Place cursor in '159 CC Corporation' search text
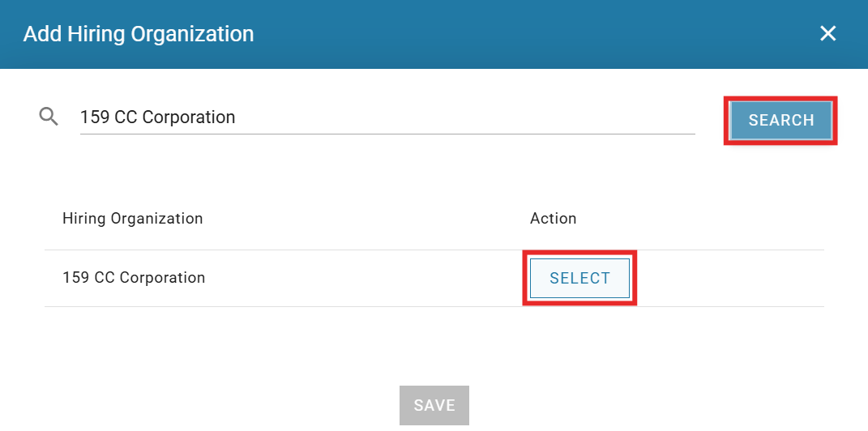Image resolution: width=868 pixels, height=431 pixels. [x=157, y=117]
